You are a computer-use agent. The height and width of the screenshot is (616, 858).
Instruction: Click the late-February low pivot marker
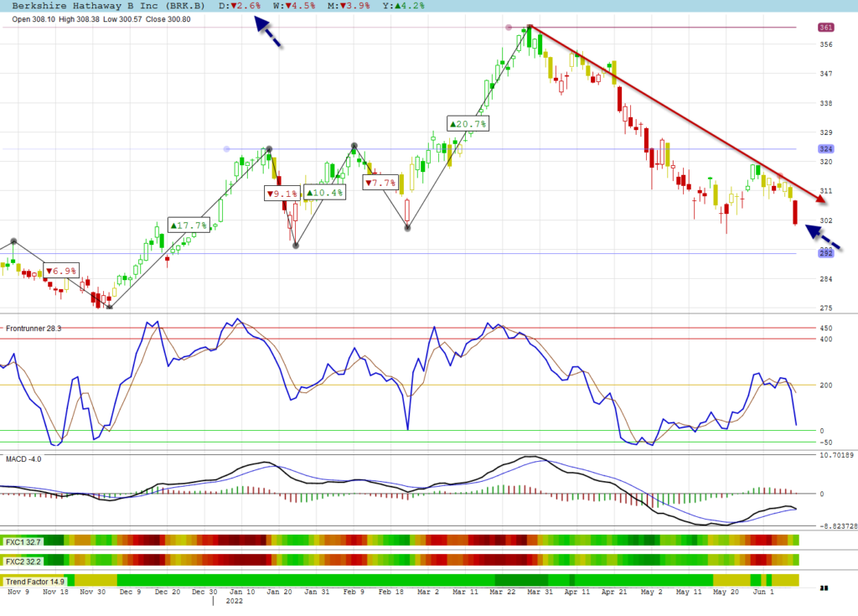click(x=407, y=228)
